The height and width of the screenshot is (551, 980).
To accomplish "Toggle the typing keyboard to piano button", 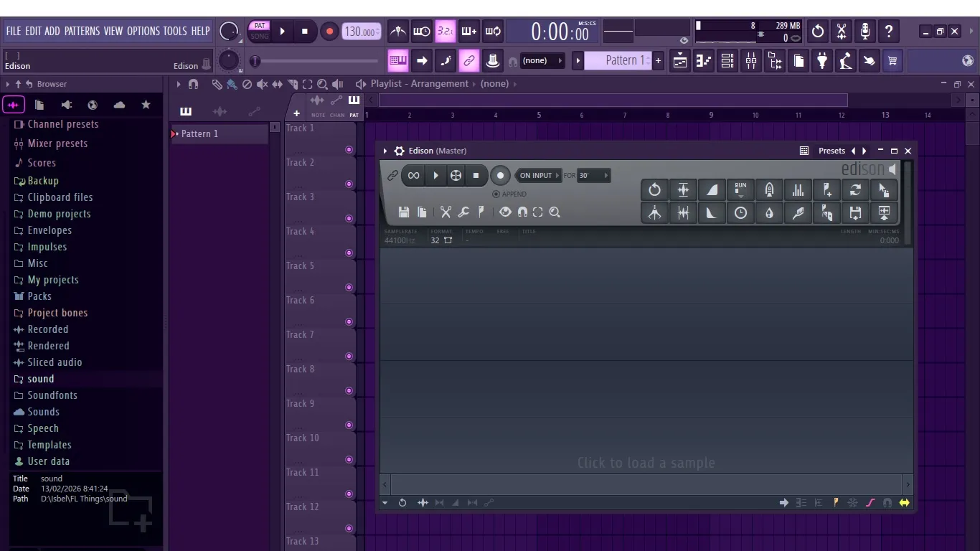I will (397, 61).
